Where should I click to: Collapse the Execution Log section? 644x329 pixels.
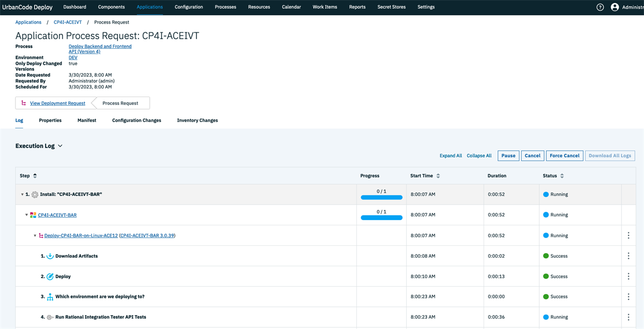60,145
